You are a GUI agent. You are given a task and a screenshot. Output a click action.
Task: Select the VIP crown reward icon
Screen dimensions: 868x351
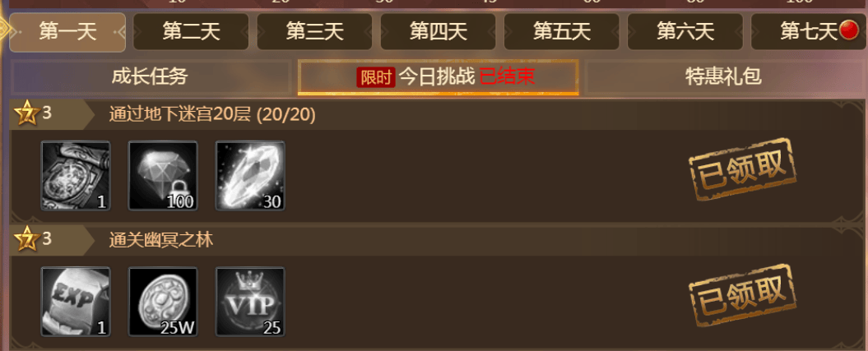250,302
